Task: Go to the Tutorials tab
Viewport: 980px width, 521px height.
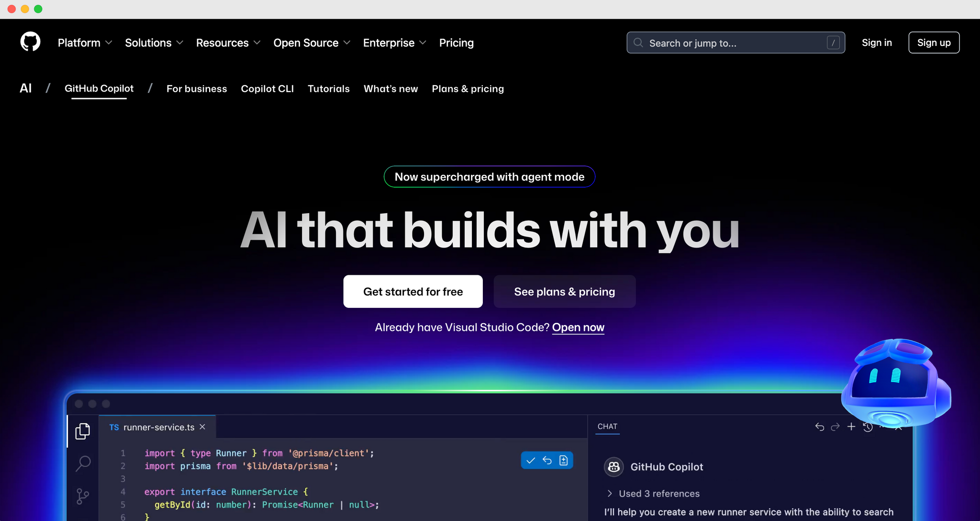Action: coord(328,89)
